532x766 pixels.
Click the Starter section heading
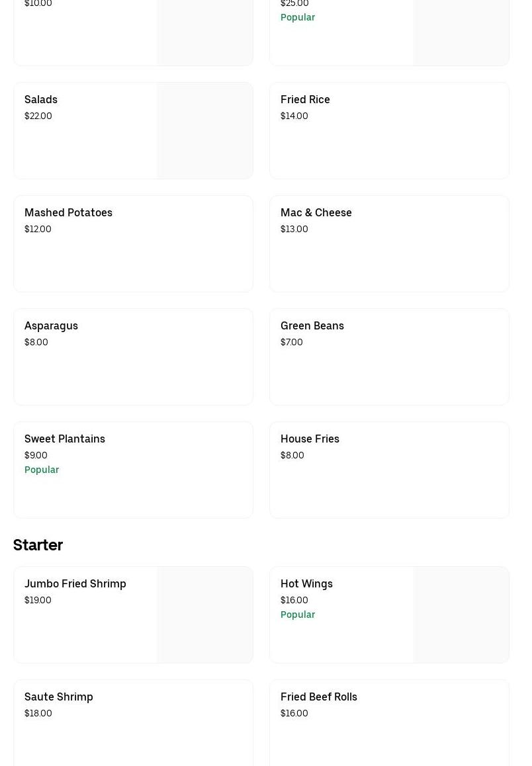tap(38, 545)
